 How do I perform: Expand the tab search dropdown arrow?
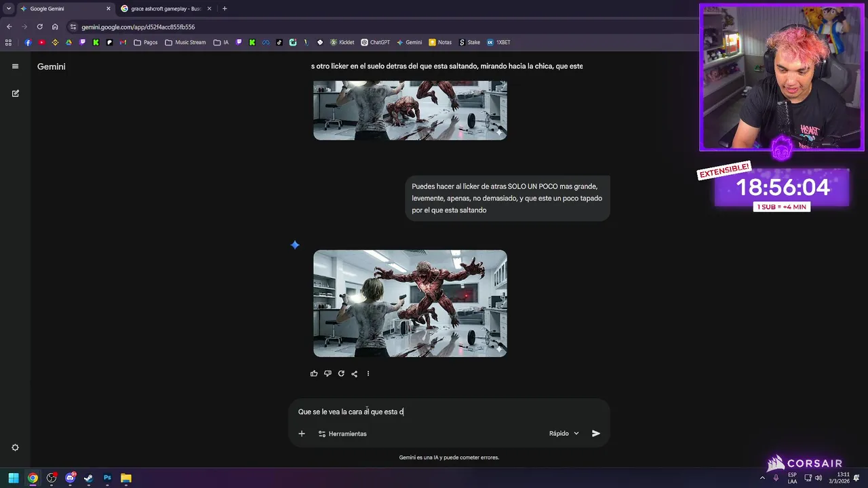8,9
